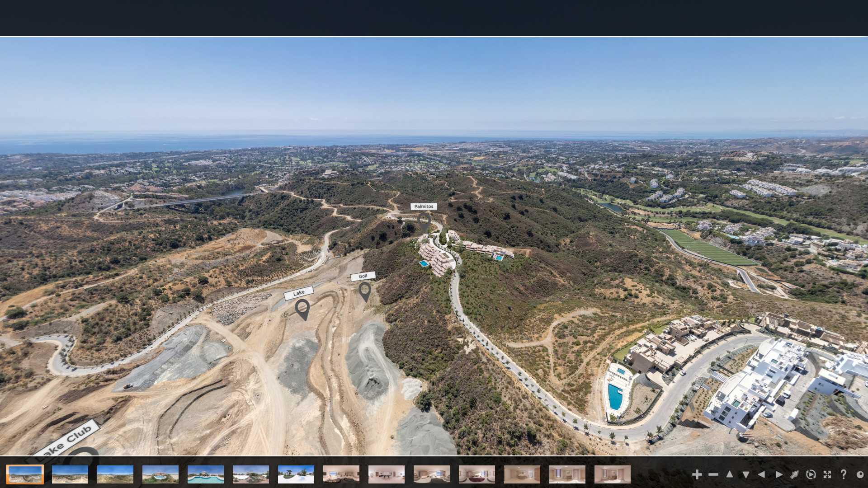Viewport: 868px width, 488px height.
Task: Select the bathroom panorama thumbnail
Action: 522,474
